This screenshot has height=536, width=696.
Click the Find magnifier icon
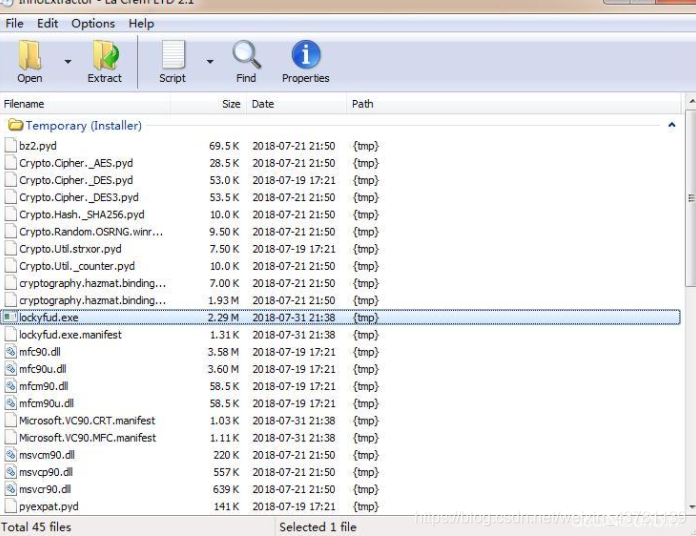click(246, 55)
